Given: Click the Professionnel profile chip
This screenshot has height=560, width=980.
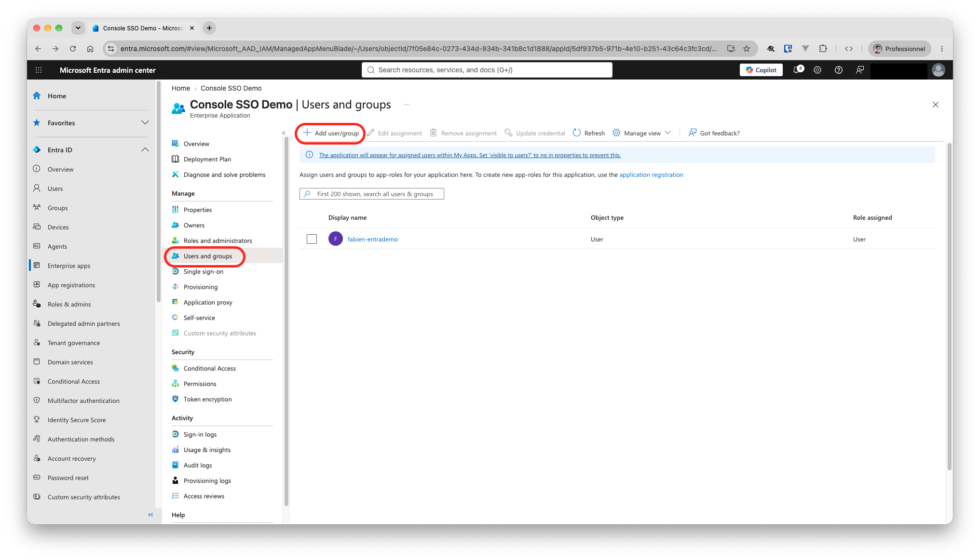Looking at the screenshot, I should pyautogui.click(x=899, y=49).
